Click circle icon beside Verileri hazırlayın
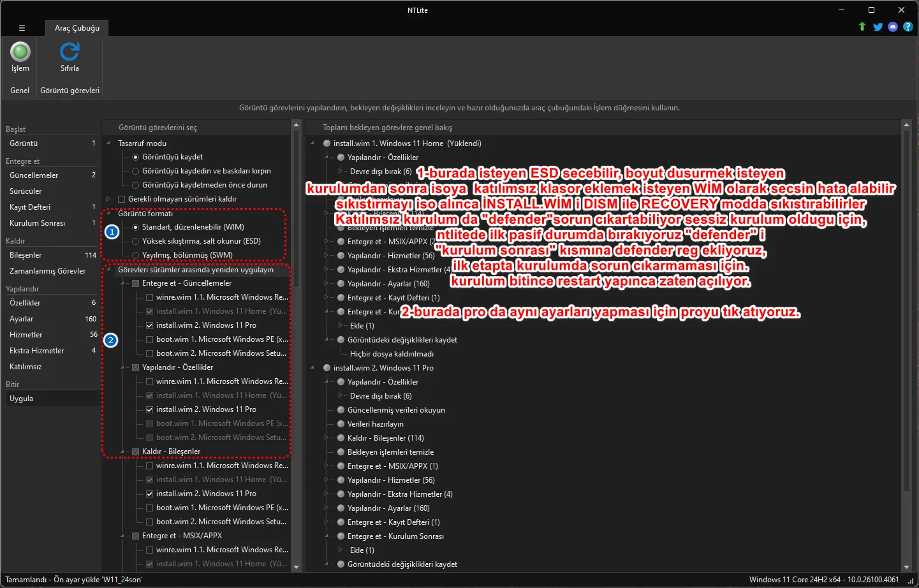This screenshot has height=588, width=919. pyautogui.click(x=341, y=424)
